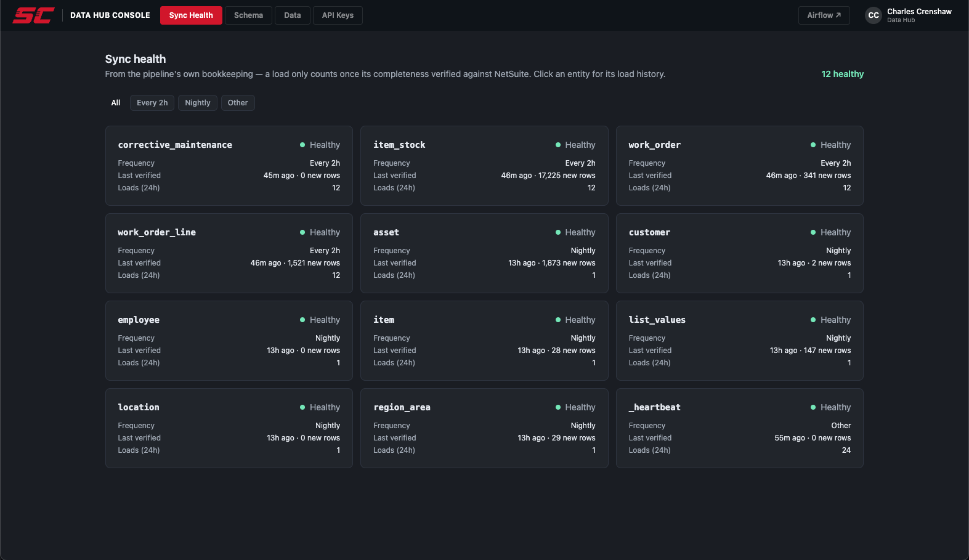Viewport: 969px width, 560px height.
Task: Open the customer entity card
Action: pos(740,253)
